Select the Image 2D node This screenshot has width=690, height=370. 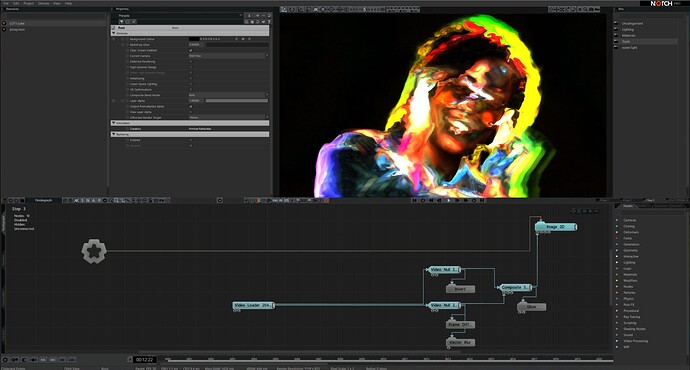coord(556,227)
